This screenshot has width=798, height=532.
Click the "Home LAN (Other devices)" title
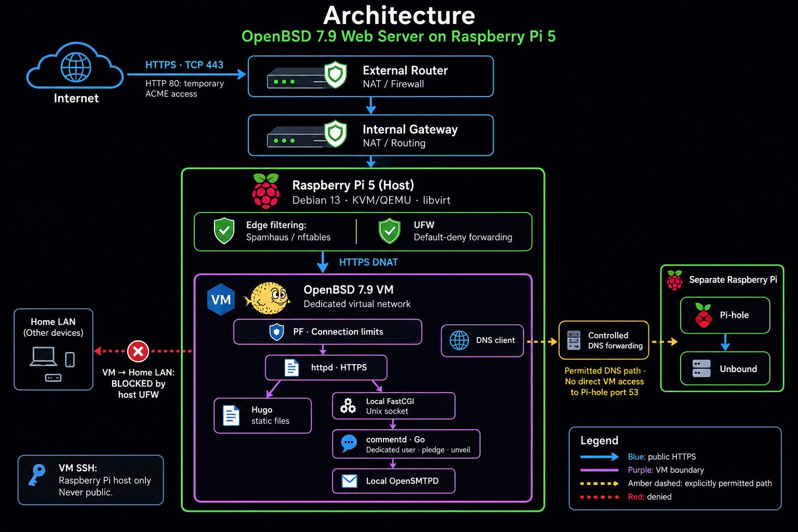point(53,327)
